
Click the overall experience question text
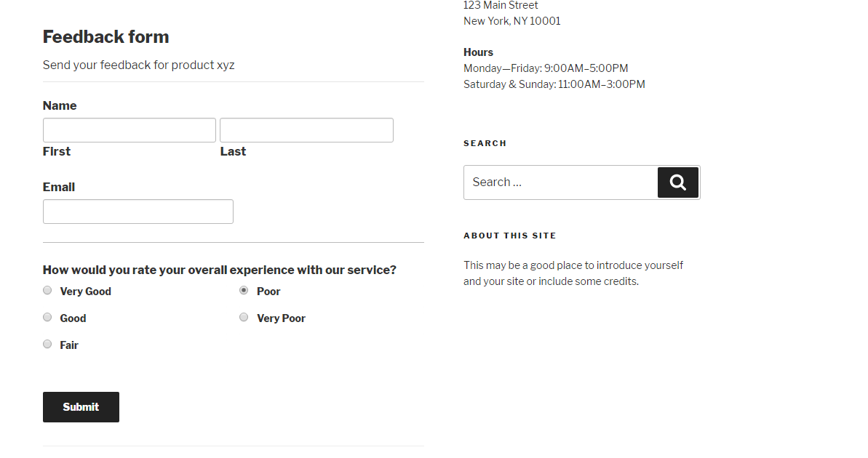tap(219, 269)
